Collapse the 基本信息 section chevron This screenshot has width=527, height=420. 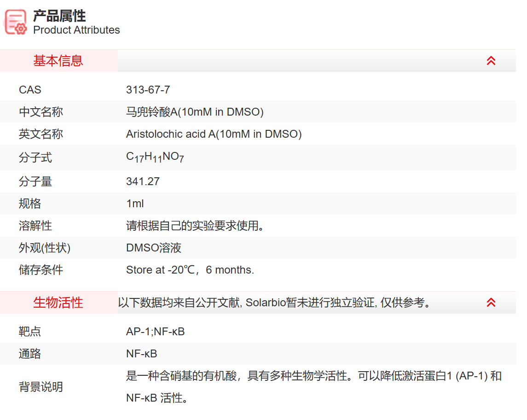click(491, 61)
